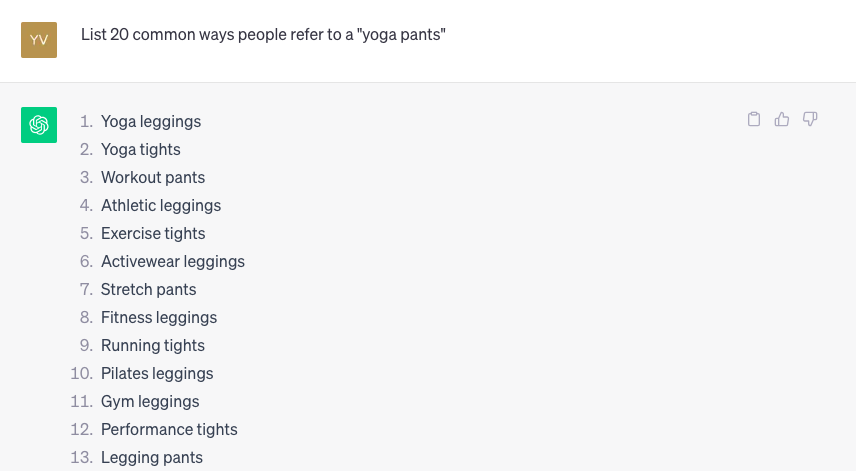This screenshot has height=471, width=856.
Task: Click the user prompt about yoga pants
Action: 263,34
